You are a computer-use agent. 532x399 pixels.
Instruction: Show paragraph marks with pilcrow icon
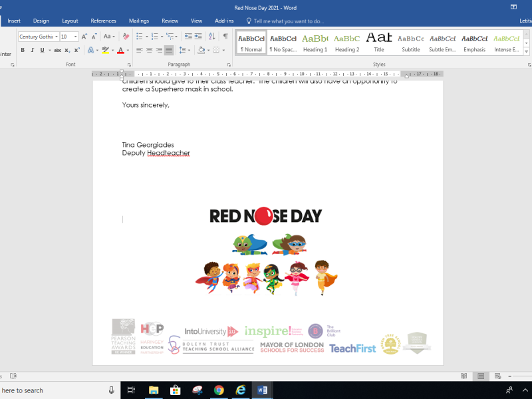point(225,37)
